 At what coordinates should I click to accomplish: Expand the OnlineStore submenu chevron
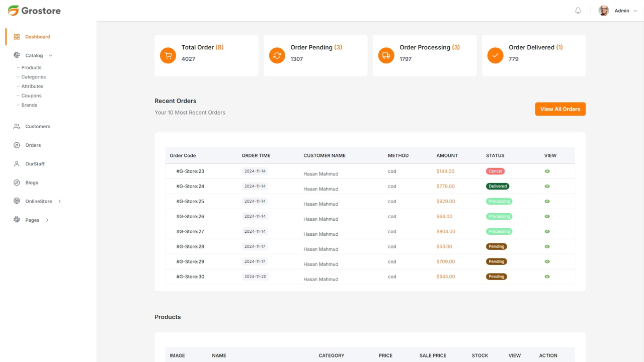59,202
